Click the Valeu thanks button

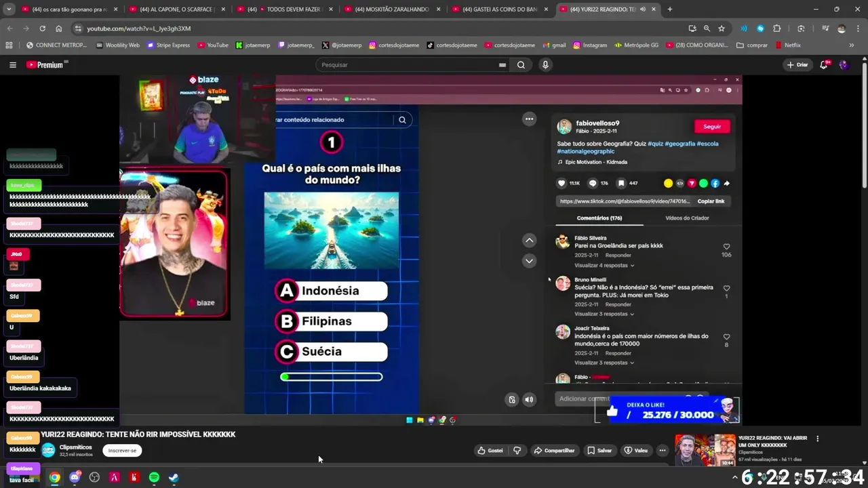(636, 451)
